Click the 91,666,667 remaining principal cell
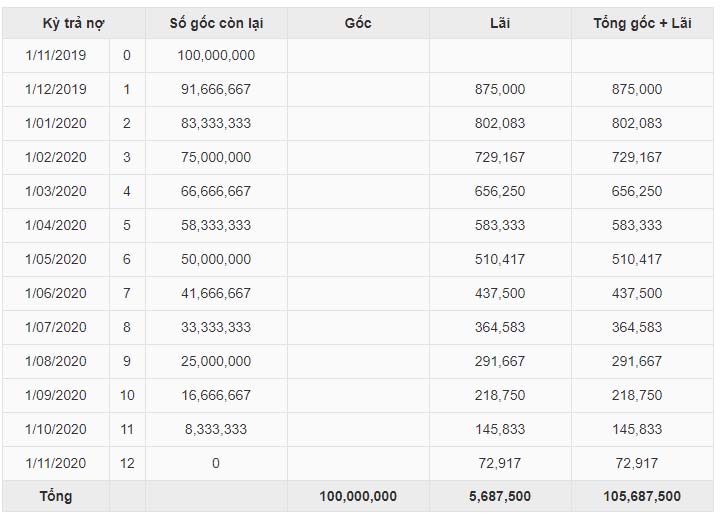The image size is (720, 518). click(216, 89)
